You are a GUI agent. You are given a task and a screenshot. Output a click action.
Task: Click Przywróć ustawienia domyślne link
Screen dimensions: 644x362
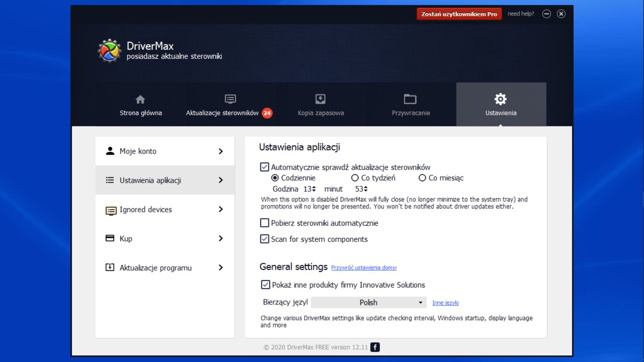point(364,267)
